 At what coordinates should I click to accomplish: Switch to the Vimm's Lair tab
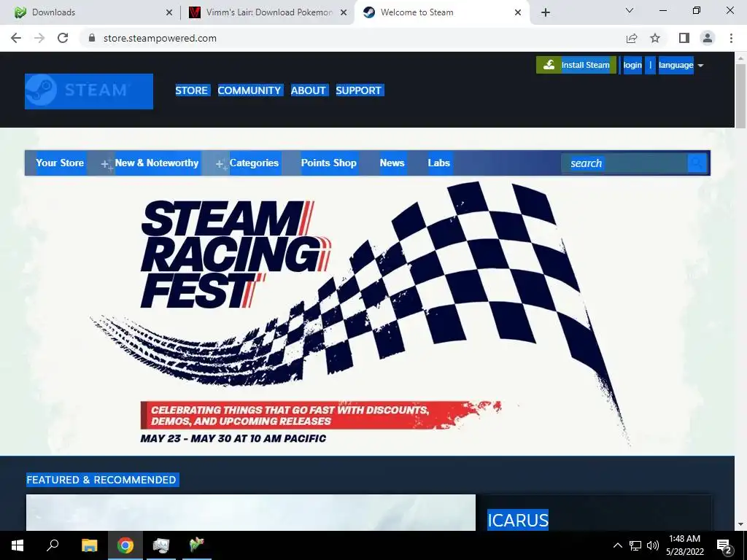click(268, 12)
